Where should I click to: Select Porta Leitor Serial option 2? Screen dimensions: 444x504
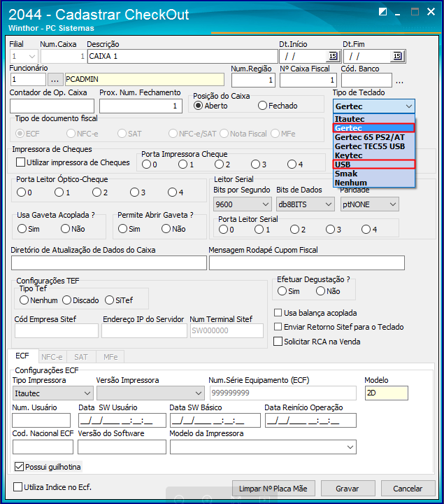click(294, 229)
